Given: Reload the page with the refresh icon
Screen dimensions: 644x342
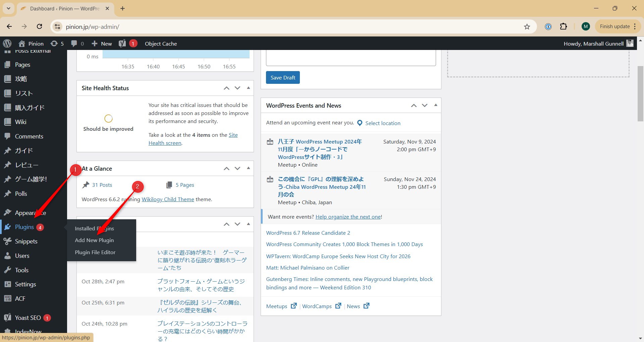Looking at the screenshot, I should pyautogui.click(x=39, y=26).
